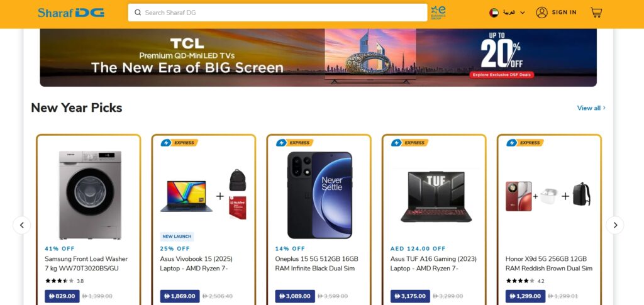
Task: Expand the Arabic language dropdown
Action: point(514,13)
